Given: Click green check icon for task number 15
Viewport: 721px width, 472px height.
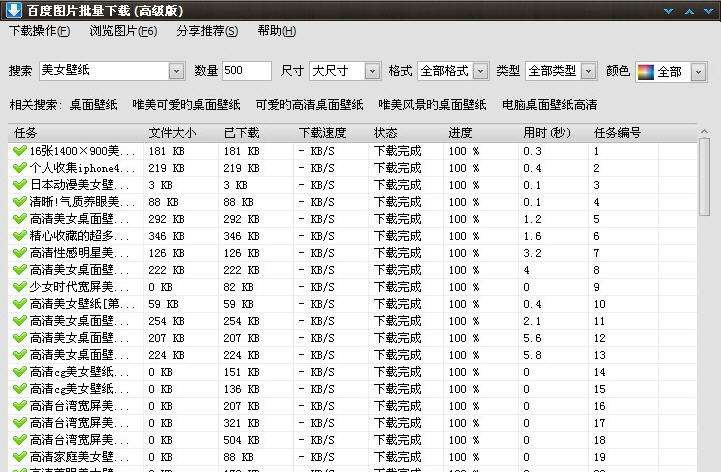Looking at the screenshot, I should 19,389.
